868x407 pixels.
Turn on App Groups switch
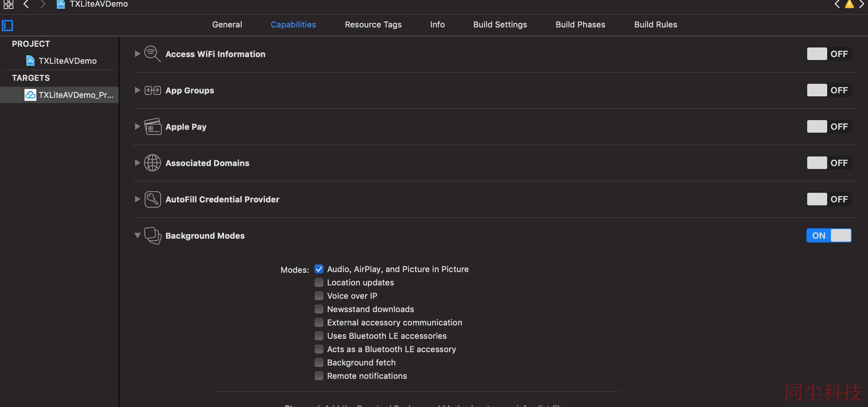click(x=829, y=90)
